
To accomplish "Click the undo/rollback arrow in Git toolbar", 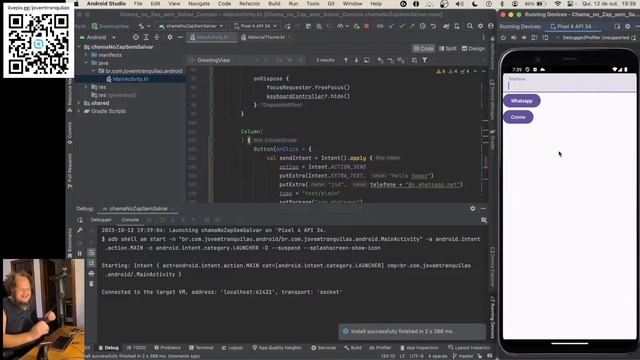I will click(433, 26).
